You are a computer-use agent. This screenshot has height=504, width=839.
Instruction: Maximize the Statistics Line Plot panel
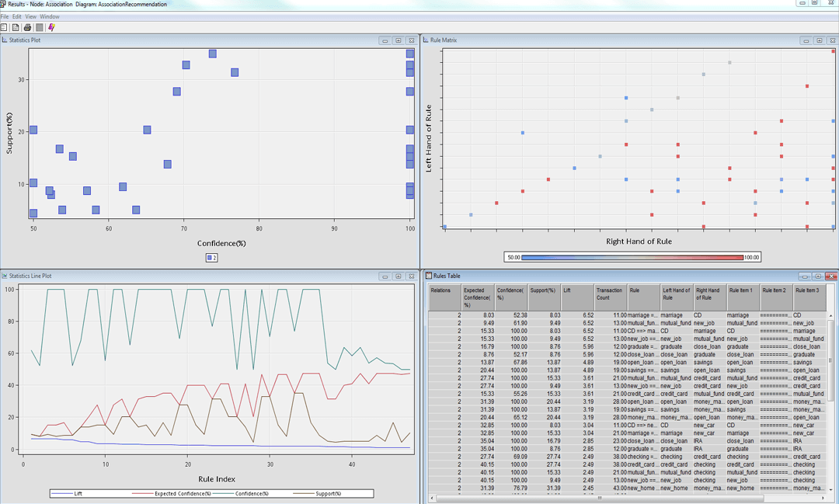pyautogui.click(x=398, y=276)
